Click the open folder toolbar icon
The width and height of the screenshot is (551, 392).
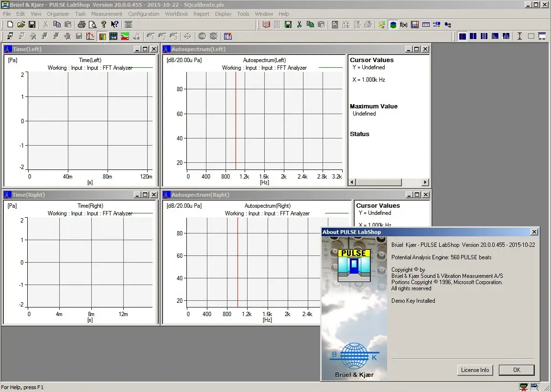21,24
